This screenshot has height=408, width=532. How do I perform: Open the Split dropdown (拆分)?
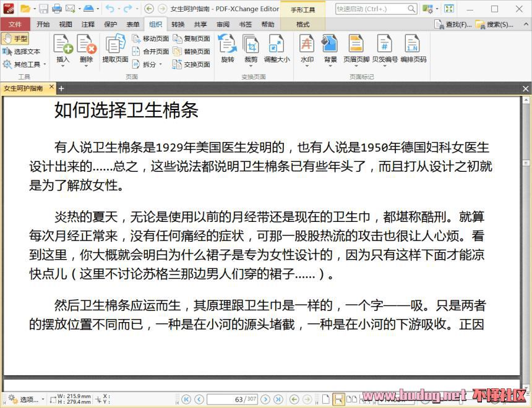(147, 64)
